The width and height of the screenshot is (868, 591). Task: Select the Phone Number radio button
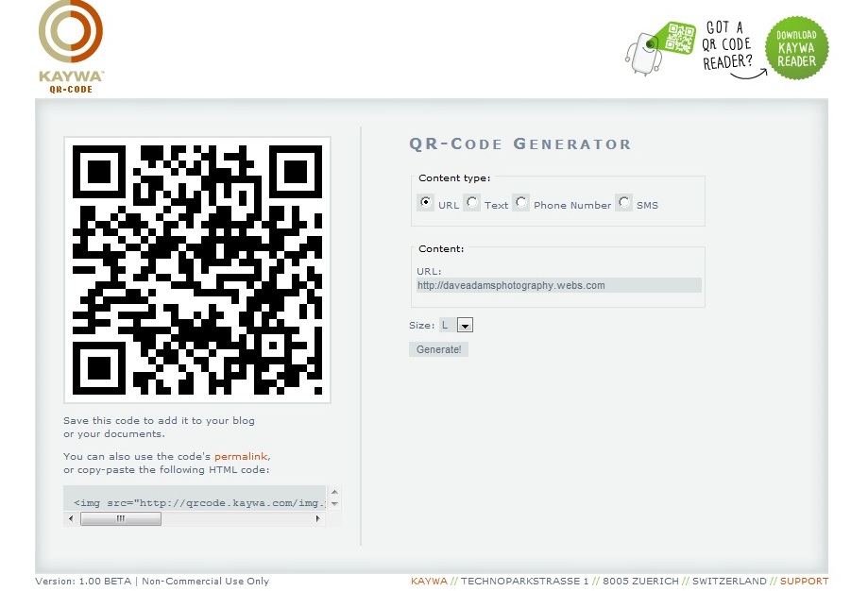(520, 203)
